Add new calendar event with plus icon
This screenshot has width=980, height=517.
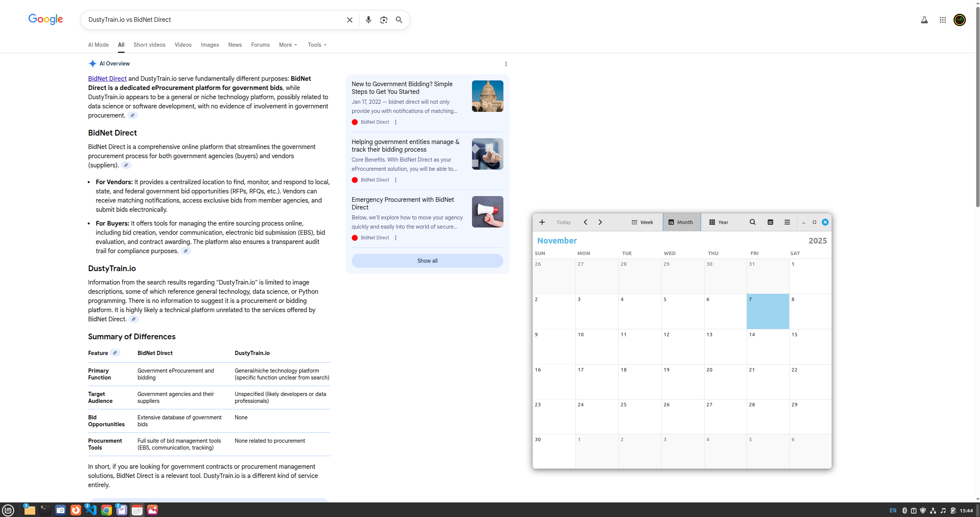click(542, 222)
